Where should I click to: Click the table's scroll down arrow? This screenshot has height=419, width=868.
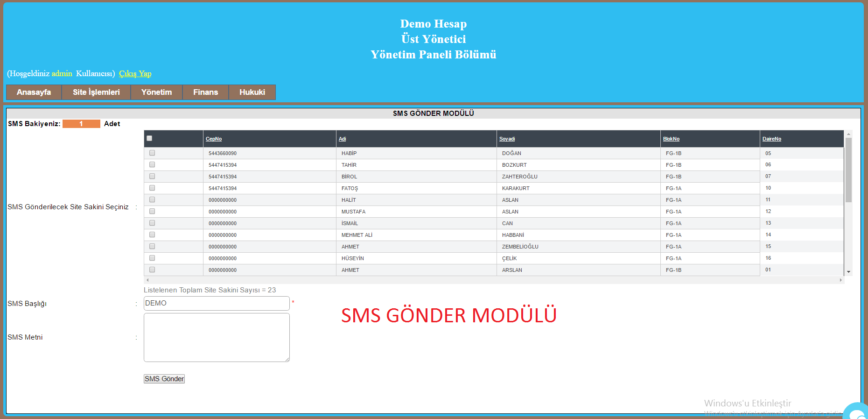[x=848, y=272]
